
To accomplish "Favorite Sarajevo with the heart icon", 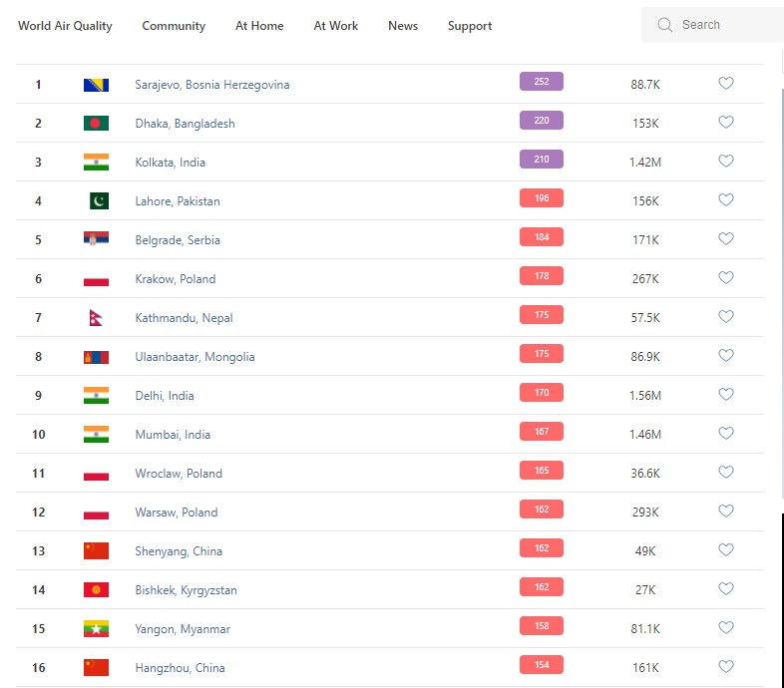I will tap(726, 84).
